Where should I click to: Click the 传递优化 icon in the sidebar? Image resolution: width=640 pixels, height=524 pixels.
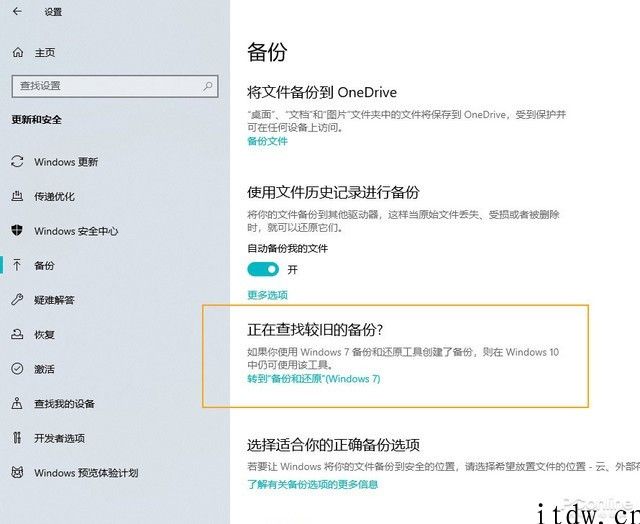(17, 197)
